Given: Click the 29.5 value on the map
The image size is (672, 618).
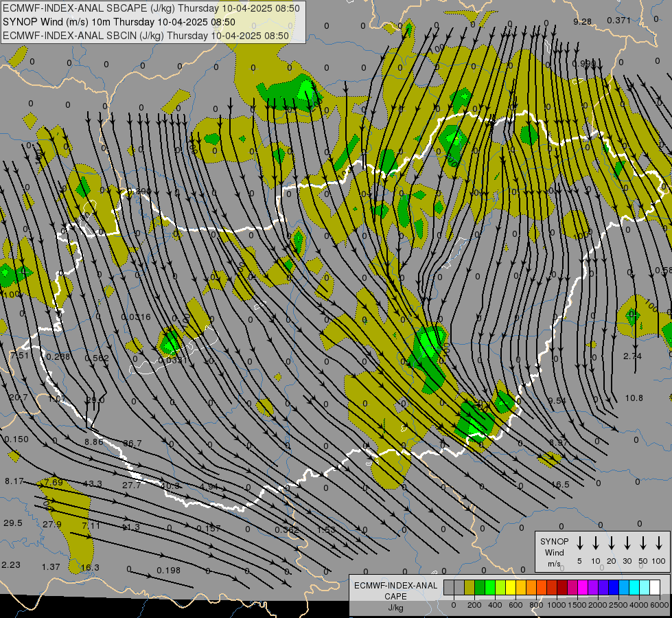Looking at the screenshot, I should click(13, 523).
